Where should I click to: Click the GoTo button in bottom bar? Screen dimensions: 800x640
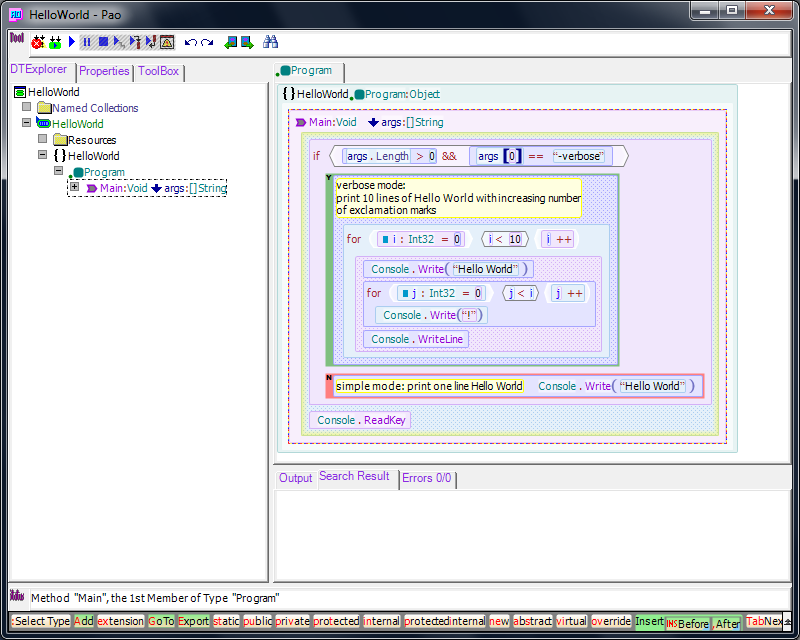[161, 621]
